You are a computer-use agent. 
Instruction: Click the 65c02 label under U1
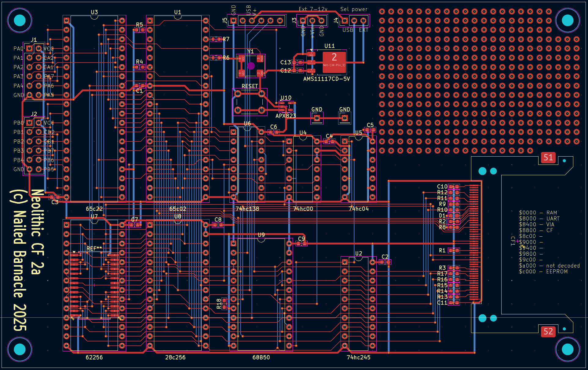177,209
